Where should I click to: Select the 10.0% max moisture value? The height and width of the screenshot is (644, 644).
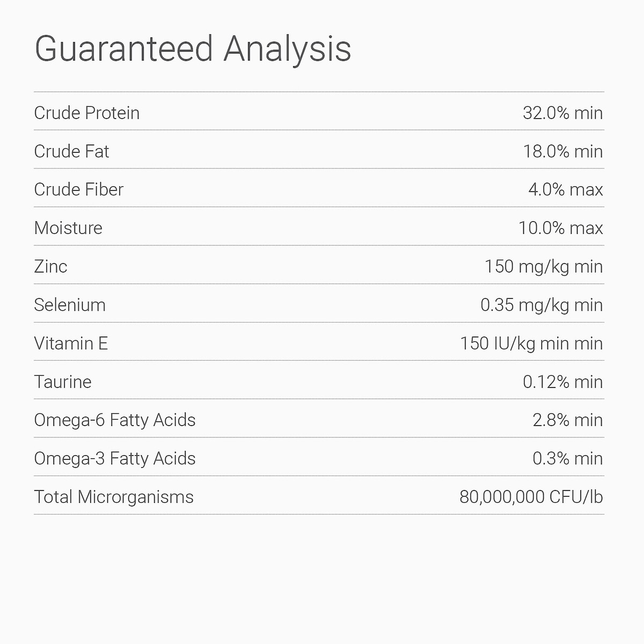click(560, 228)
